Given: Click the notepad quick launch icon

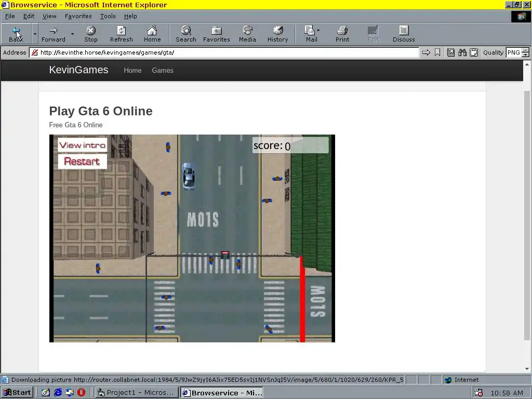Looking at the screenshot, I should click(x=46, y=393).
